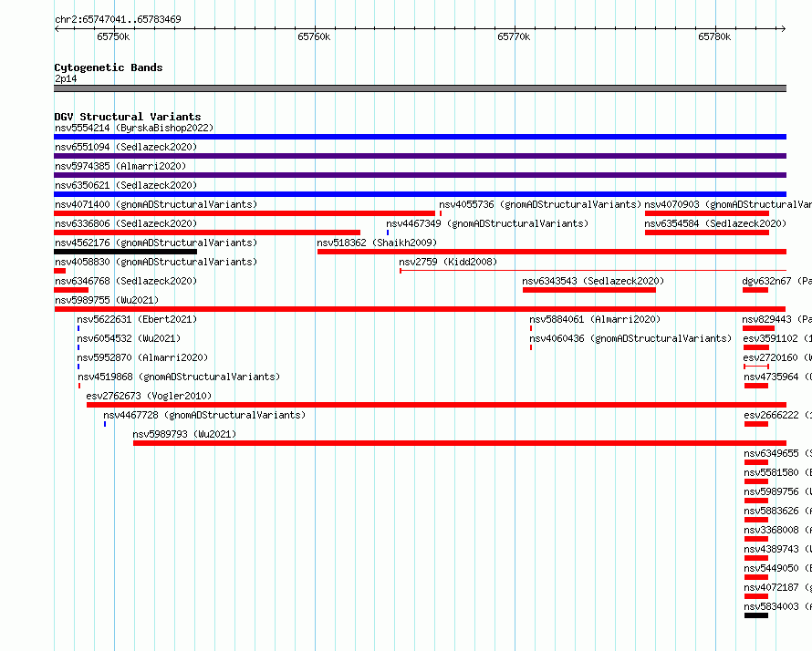Select the blue nsv5554214 variant bar

(x=420, y=137)
